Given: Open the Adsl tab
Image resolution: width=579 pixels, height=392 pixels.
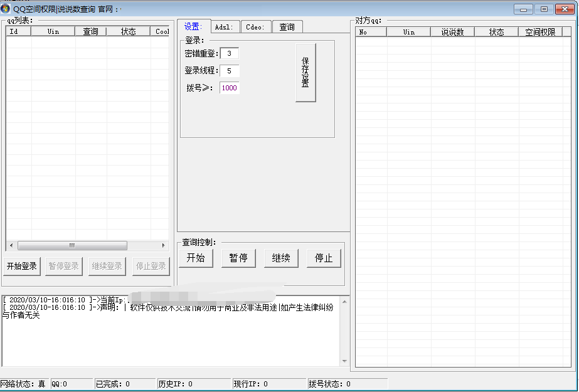Looking at the screenshot, I should click(225, 27).
